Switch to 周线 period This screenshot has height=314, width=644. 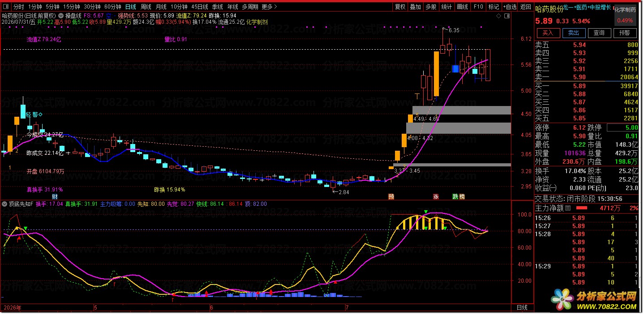[146, 7]
